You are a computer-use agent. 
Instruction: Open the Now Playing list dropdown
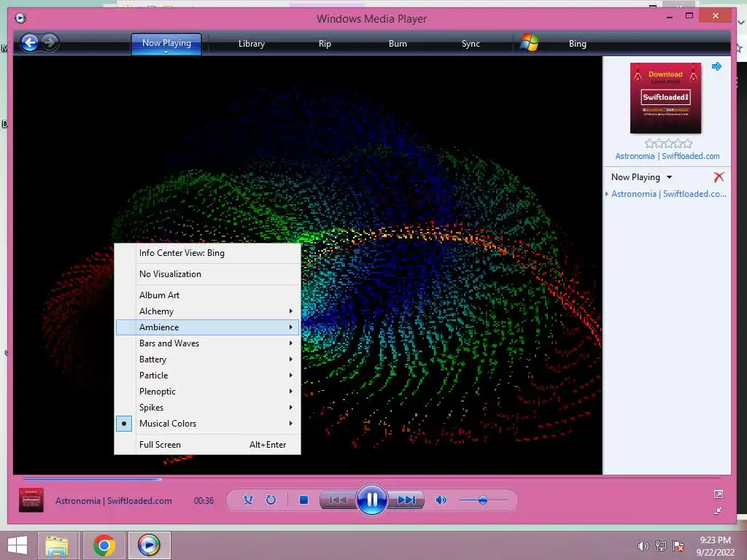[669, 177]
